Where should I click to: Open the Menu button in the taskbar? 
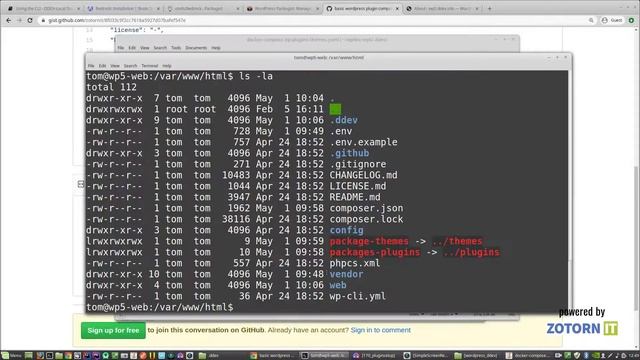point(11,356)
